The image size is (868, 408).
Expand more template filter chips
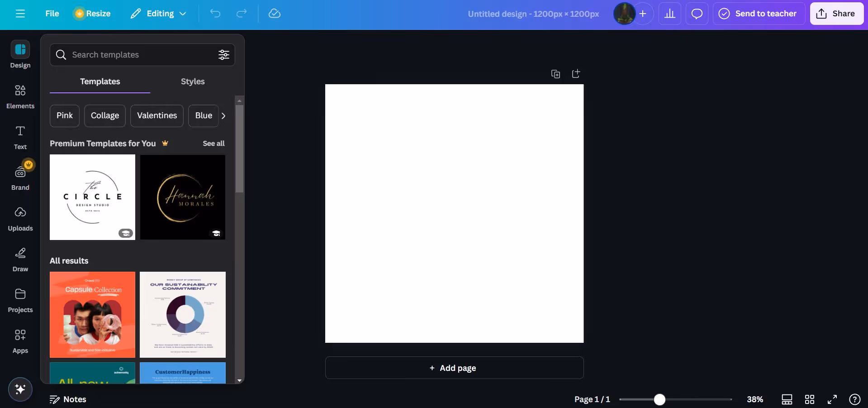(223, 116)
